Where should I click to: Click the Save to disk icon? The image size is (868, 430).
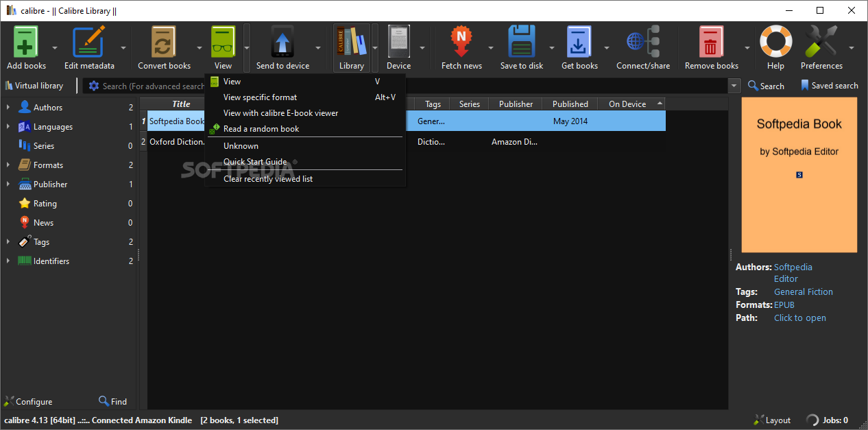[522, 42]
